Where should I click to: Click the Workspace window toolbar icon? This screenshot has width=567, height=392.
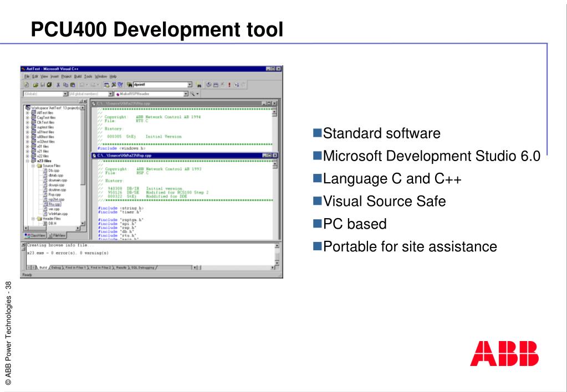pos(106,85)
